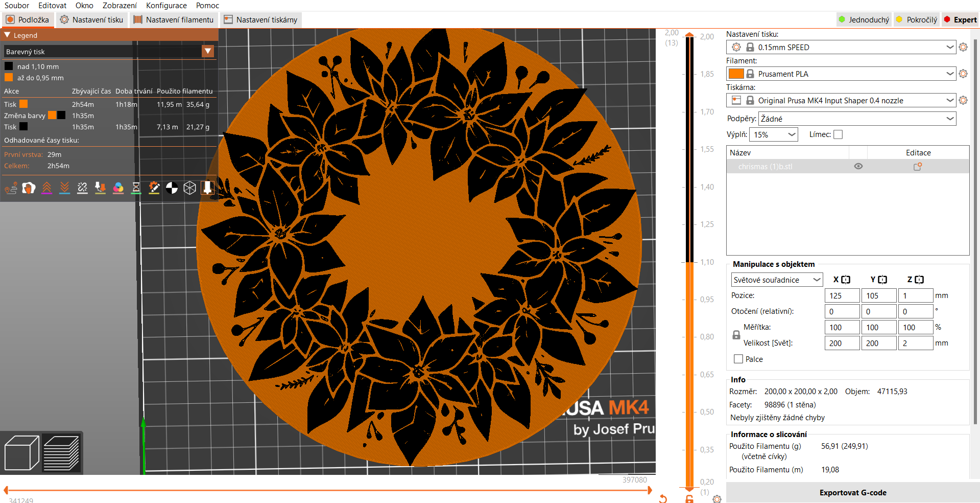This screenshot has height=503, width=980.
Task: Select Pokročilý mode
Action: tap(917, 20)
